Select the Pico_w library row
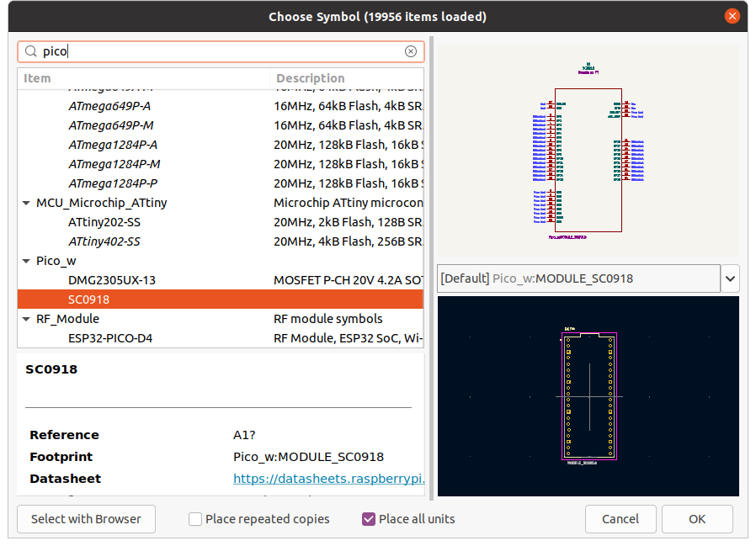 pyautogui.click(x=221, y=261)
